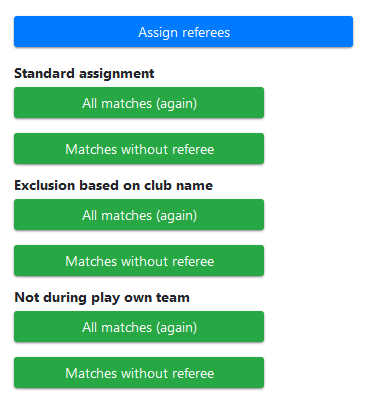Assign unrefereed matches with club name exclusion
This screenshot has width=366, height=410.
click(x=139, y=261)
